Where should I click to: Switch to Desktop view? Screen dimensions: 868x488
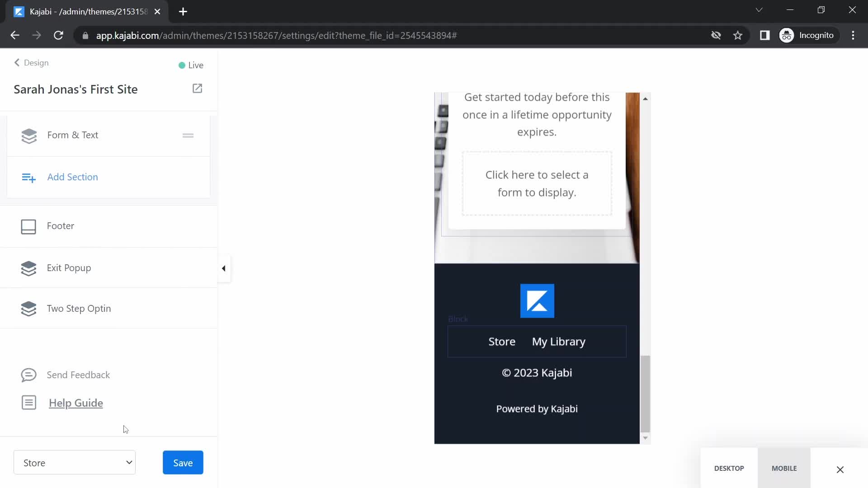[730, 468]
